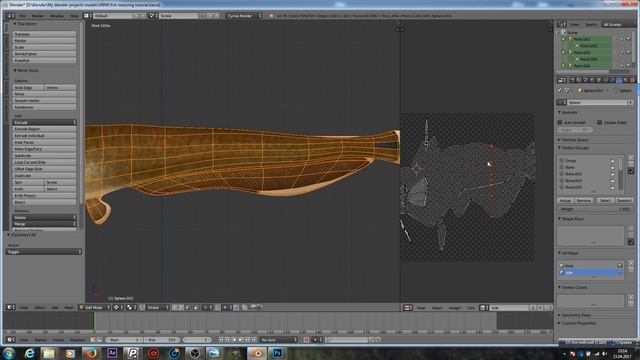Click the Sphere mesh name input field
640x360 pixels.
[x=598, y=102]
